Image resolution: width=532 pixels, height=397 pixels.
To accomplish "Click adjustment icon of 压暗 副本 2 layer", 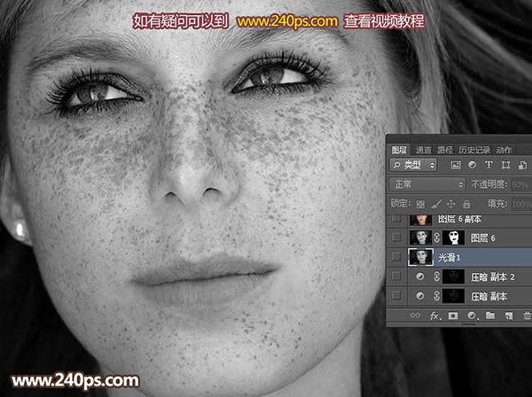I will [420, 276].
